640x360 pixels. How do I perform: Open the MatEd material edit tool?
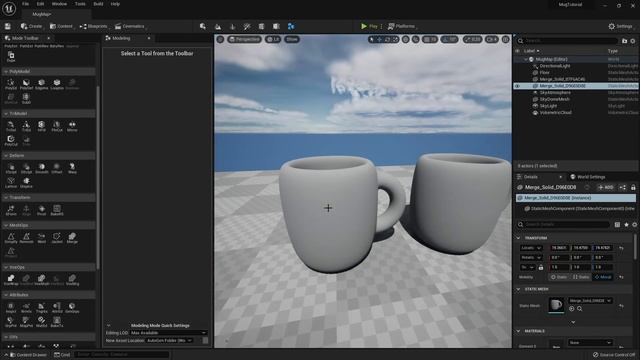[x=42, y=322]
